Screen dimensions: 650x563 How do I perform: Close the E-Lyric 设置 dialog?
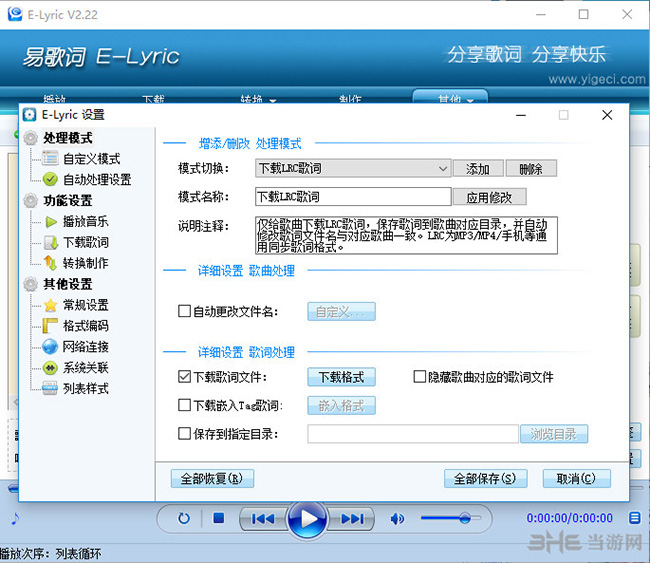pos(607,115)
